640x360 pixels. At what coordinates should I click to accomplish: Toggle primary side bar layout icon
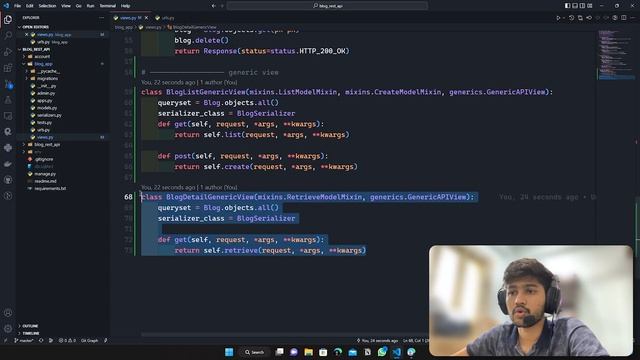click(x=567, y=6)
